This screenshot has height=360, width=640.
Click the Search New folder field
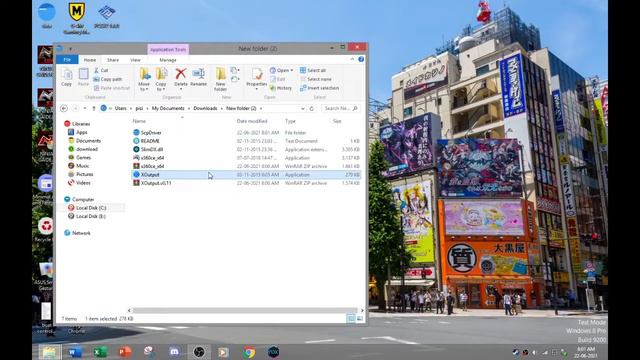coord(340,108)
